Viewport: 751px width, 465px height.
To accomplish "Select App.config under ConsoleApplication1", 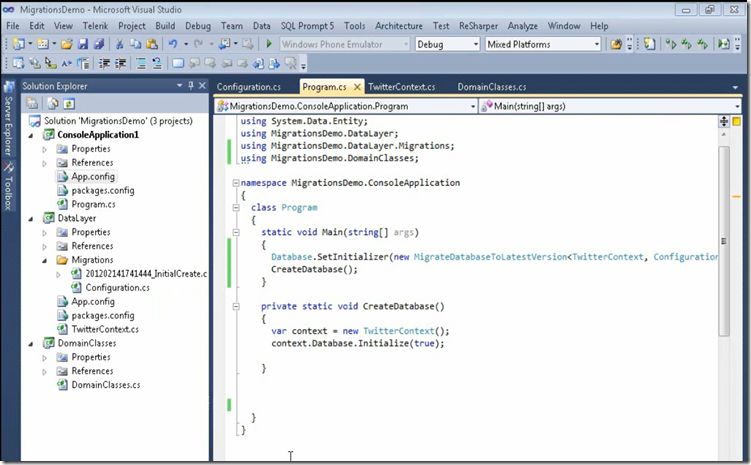I will tap(93, 176).
